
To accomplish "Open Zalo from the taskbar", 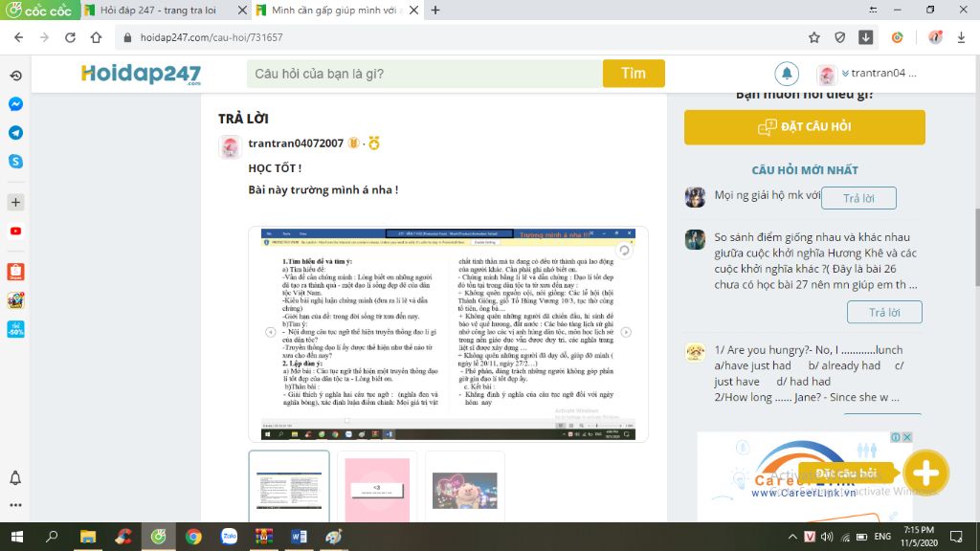I will click(229, 537).
